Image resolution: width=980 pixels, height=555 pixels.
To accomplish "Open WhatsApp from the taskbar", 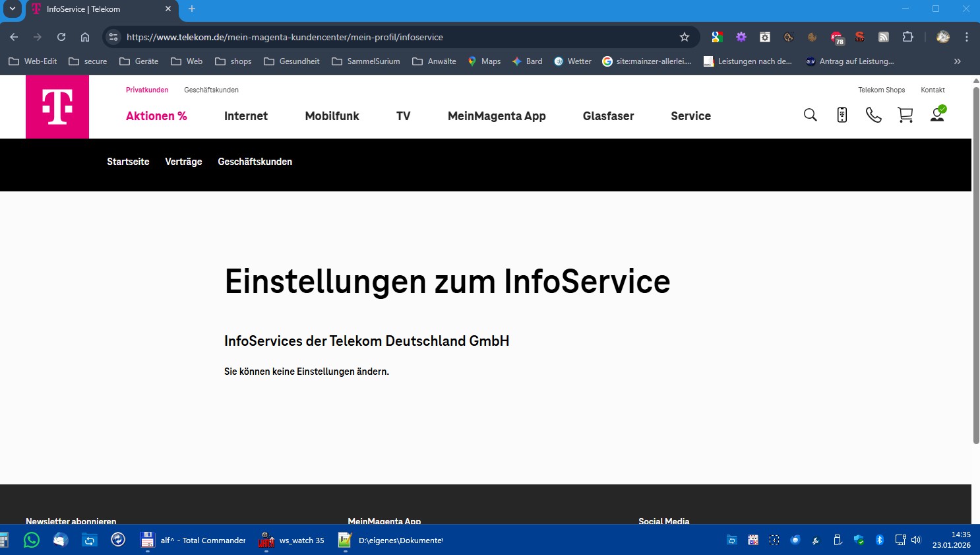I will (31, 540).
